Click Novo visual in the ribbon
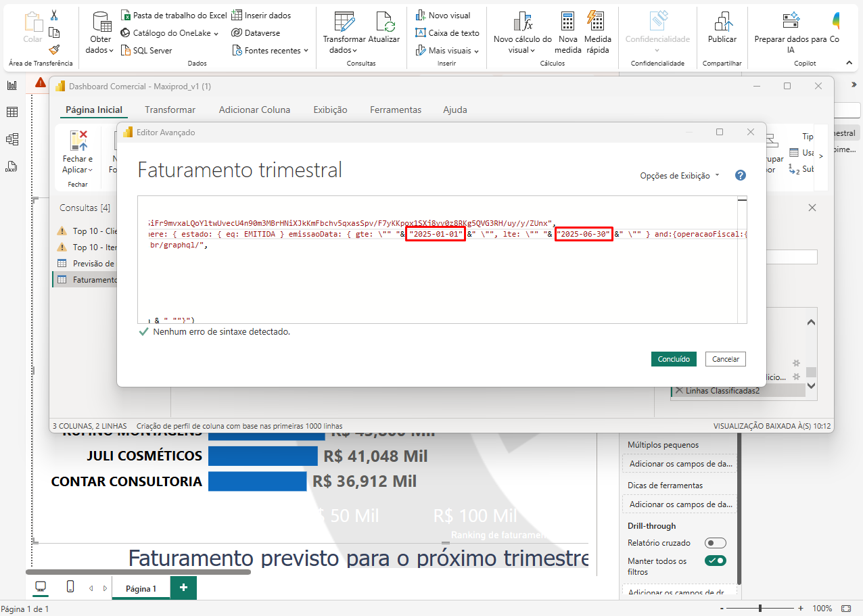This screenshot has height=616, width=863. [443, 15]
